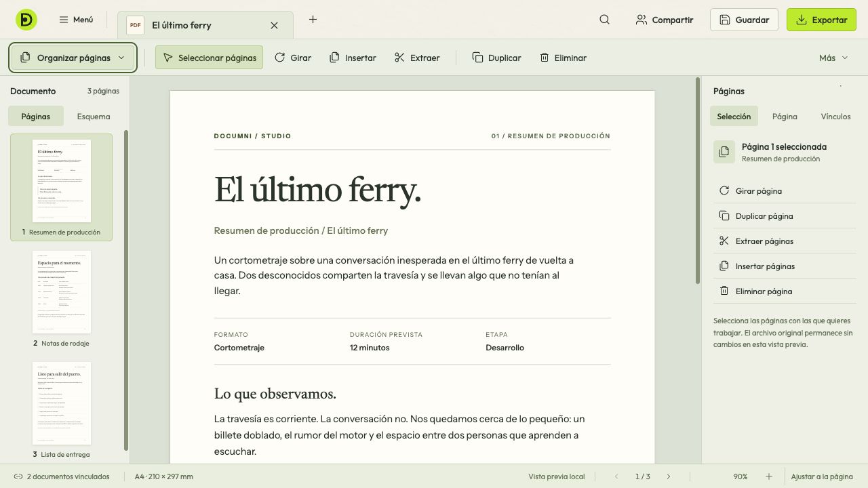Click the 90% zoom level value
Image resolution: width=868 pixels, height=488 pixels.
pyautogui.click(x=741, y=476)
